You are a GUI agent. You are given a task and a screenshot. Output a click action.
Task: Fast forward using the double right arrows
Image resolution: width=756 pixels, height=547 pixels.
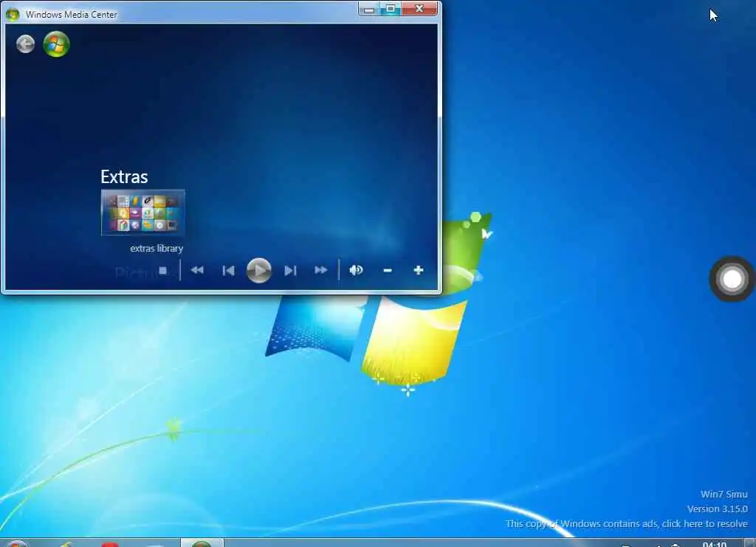click(320, 270)
